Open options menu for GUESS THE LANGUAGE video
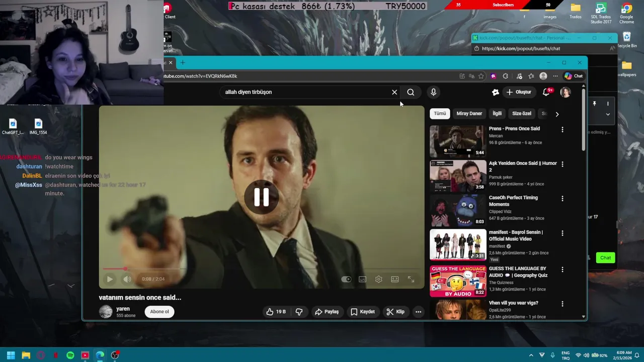This screenshot has height=362, width=644. tap(562, 269)
